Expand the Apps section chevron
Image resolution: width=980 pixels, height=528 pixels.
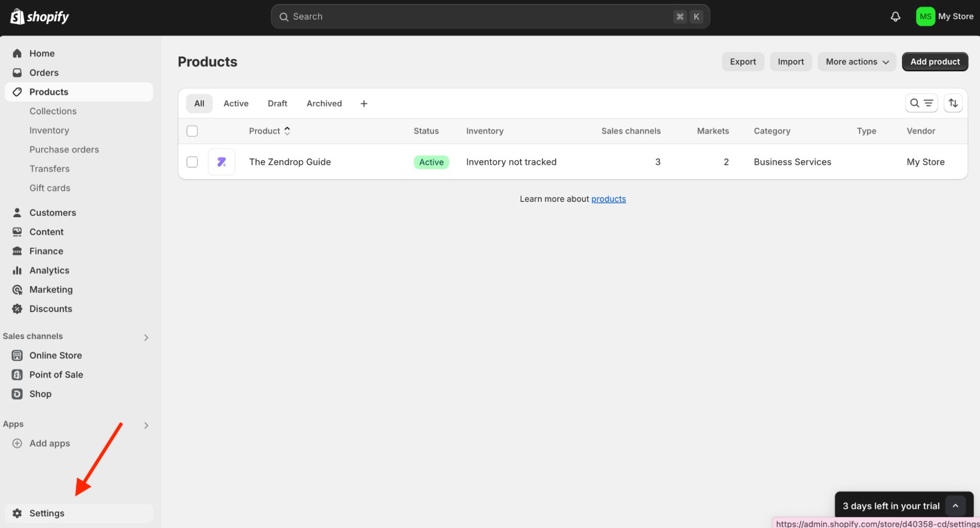pyautogui.click(x=146, y=425)
